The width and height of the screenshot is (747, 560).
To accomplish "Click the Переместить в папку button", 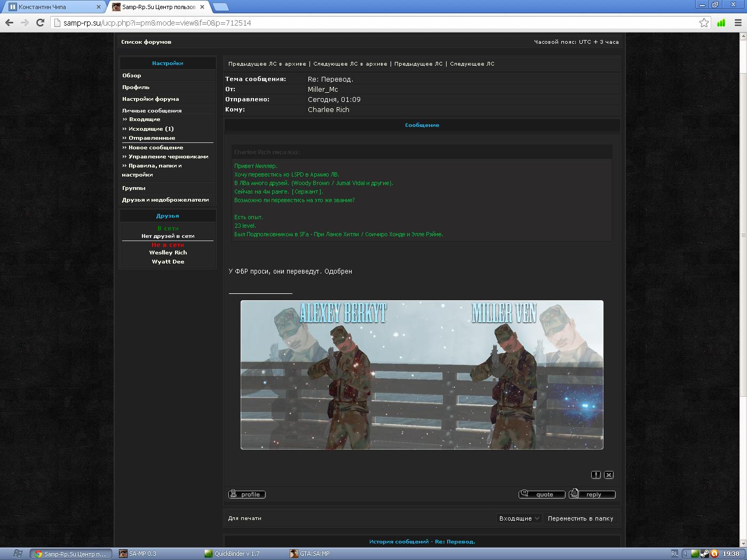I will 581,518.
